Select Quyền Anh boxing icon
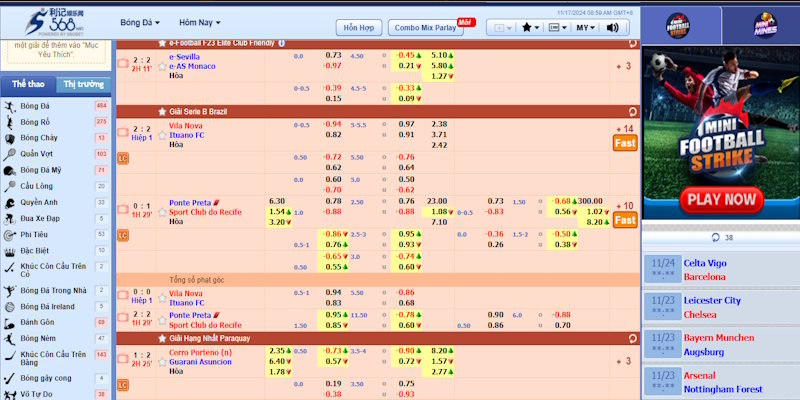The image size is (800, 400). [10, 203]
